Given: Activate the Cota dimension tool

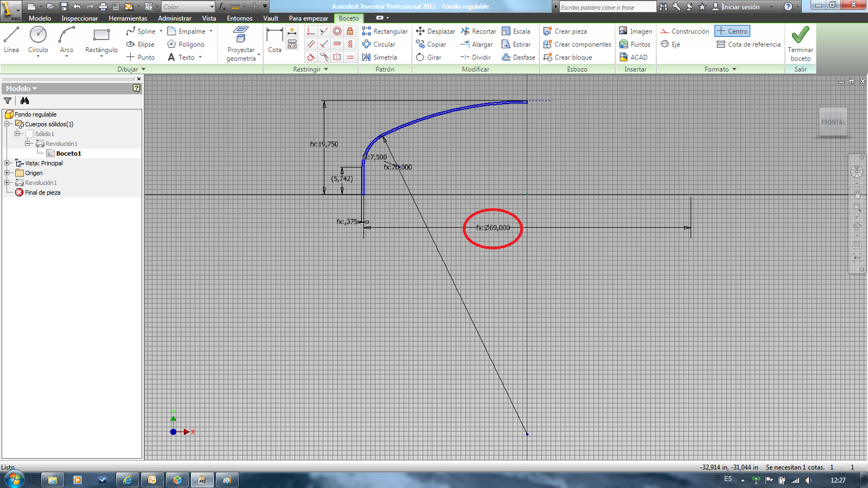Looking at the screenshot, I should coord(275,40).
